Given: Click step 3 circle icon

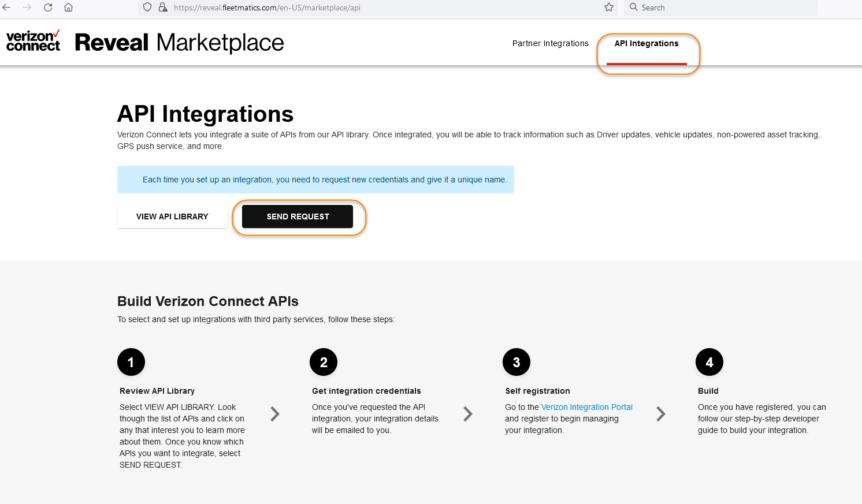Looking at the screenshot, I should 517,362.
